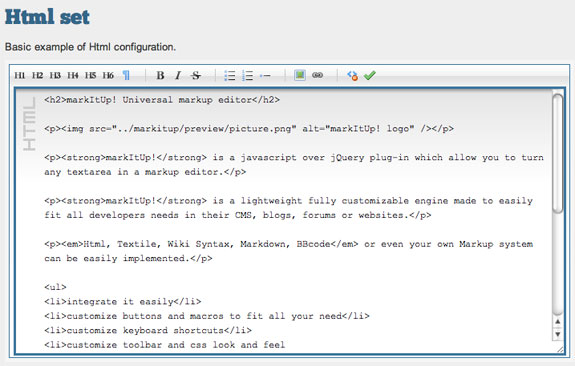Click the 'Html, Textile, Wiki Syntax' line
This screenshot has height=366, width=575.
[x=289, y=244]
